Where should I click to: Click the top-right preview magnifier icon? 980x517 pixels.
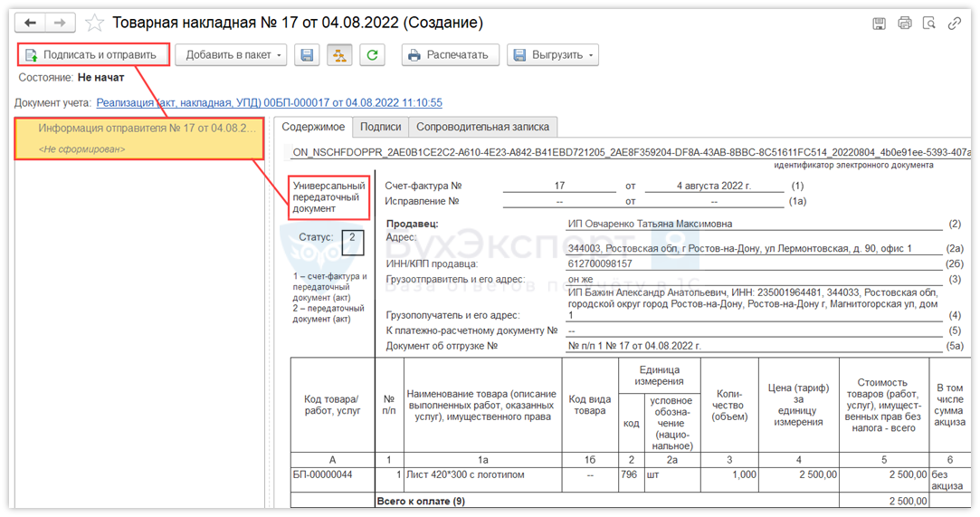pyautogui.click(x=928, y=24)
